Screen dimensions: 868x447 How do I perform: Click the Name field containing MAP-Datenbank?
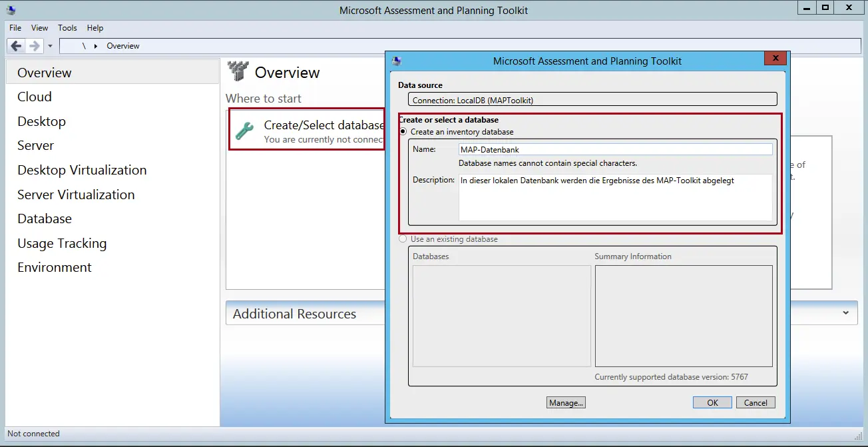pos(616,150)
